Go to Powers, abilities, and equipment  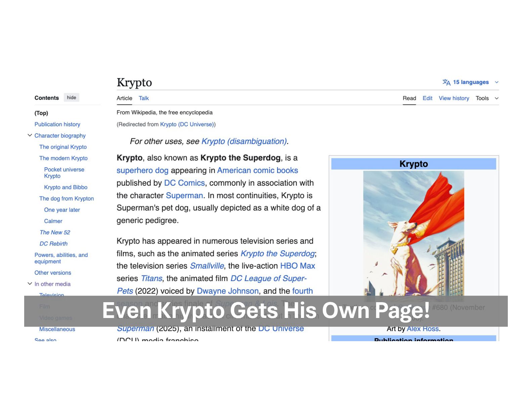[61, 258]
